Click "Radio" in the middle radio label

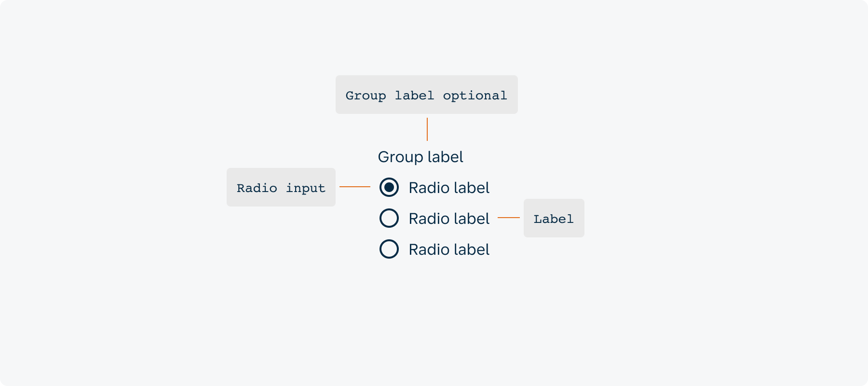427,219
